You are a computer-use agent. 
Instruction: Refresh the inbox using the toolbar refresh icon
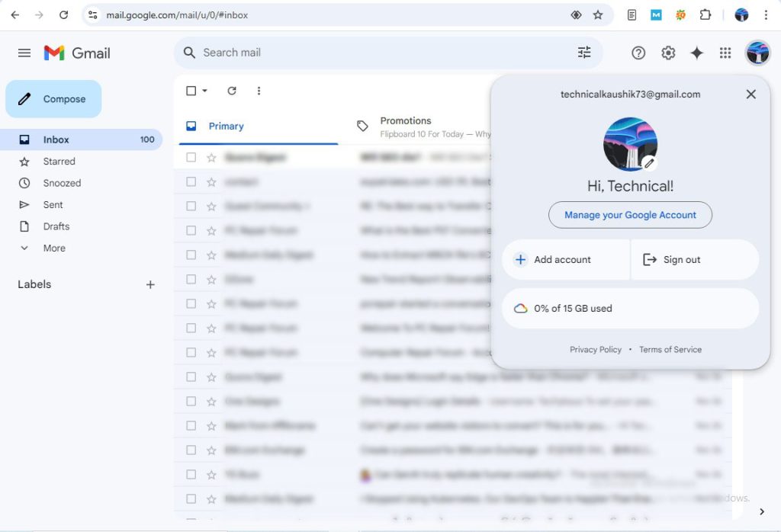click(x=232, y=91)
